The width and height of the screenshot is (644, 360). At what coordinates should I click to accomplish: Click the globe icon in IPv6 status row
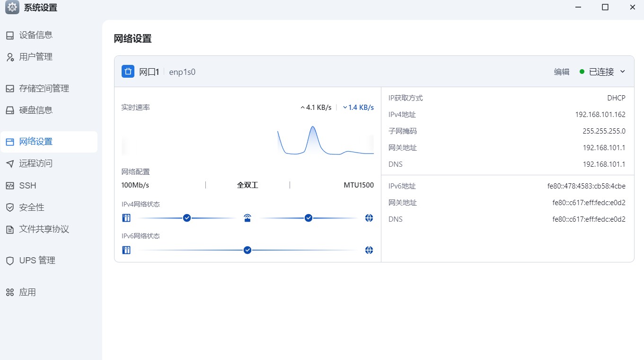[369, 250]
